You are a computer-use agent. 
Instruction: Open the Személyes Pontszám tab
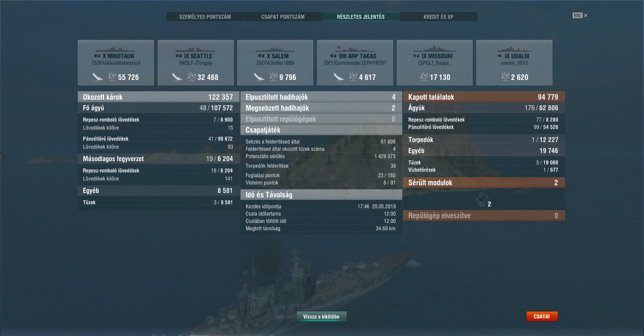point(205,17)
